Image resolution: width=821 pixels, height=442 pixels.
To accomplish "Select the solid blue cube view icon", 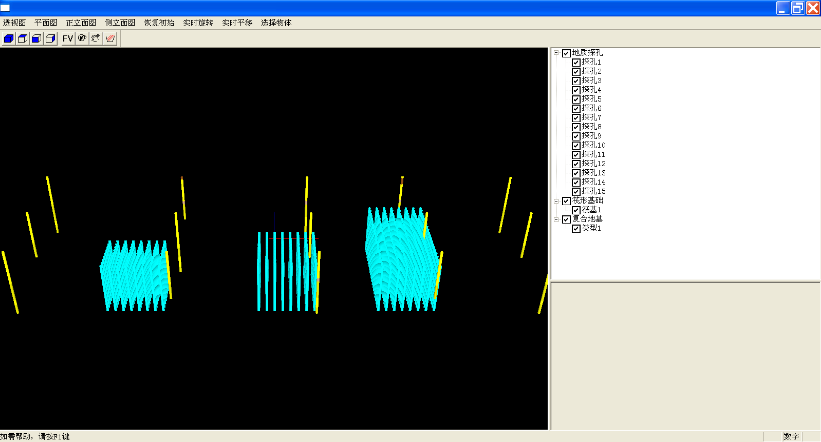I will [9, 39].
